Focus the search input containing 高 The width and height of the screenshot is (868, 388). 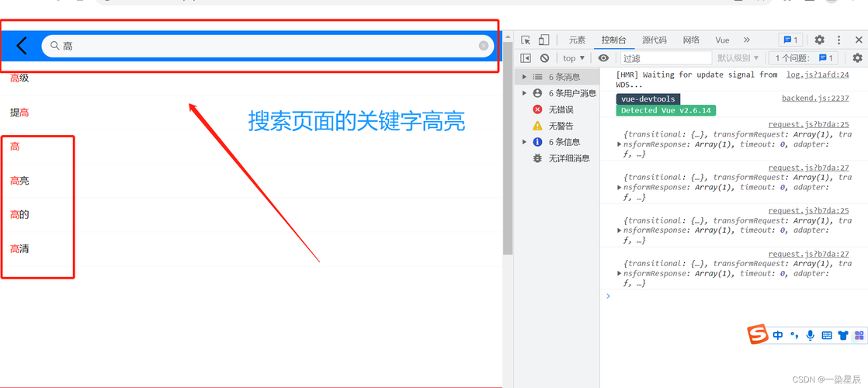[x=268, y=46]
